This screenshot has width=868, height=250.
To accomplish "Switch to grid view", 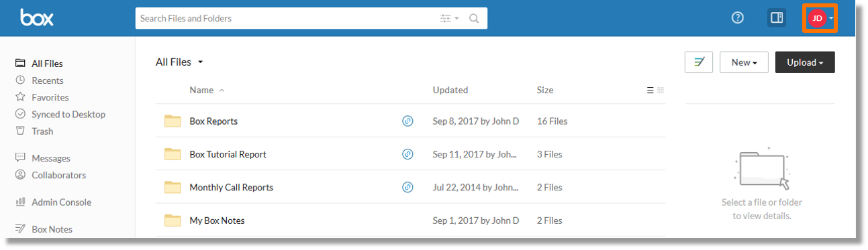I will pos(661,90).
